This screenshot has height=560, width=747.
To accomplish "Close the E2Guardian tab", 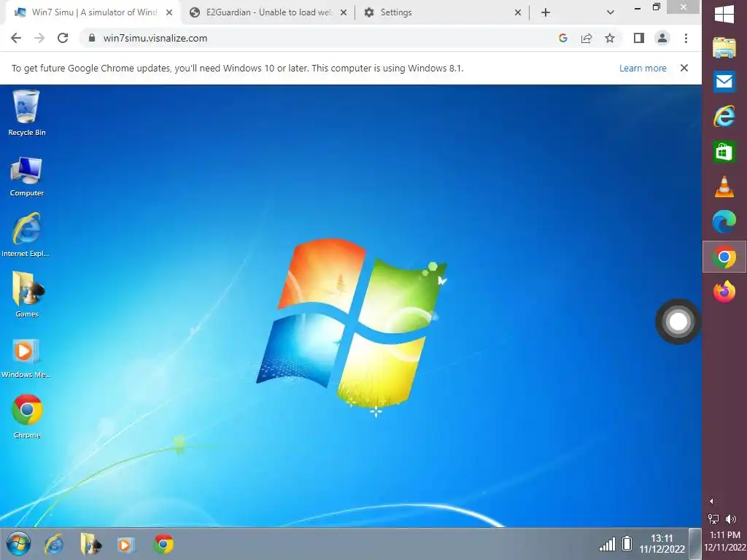I will (x=344, y=12).
